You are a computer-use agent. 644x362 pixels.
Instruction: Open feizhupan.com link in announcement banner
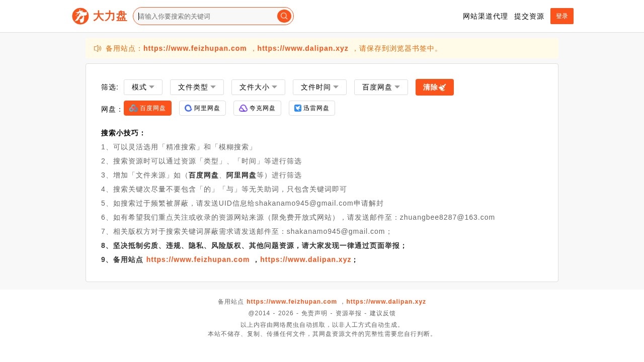195,48
